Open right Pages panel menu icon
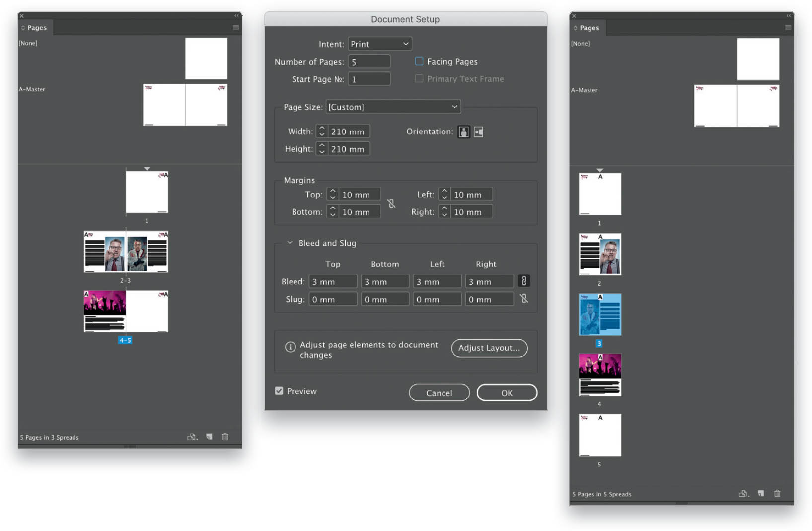Viewport: 812px width, 531px height. tap(788, 28)
